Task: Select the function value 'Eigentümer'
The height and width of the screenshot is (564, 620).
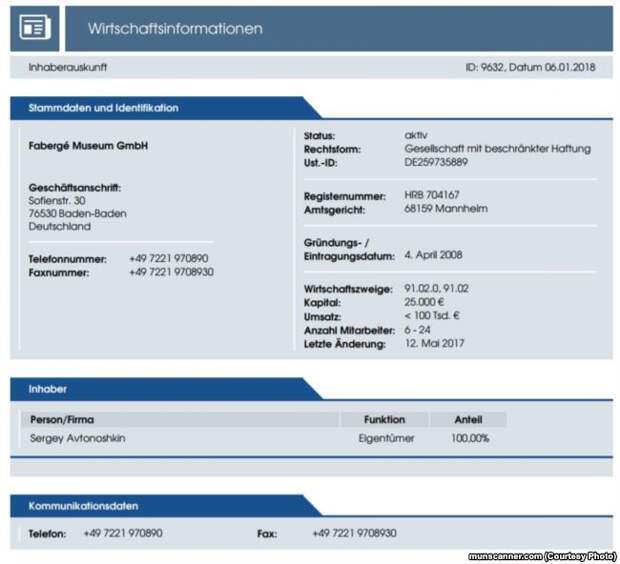Action: [386, 438]
